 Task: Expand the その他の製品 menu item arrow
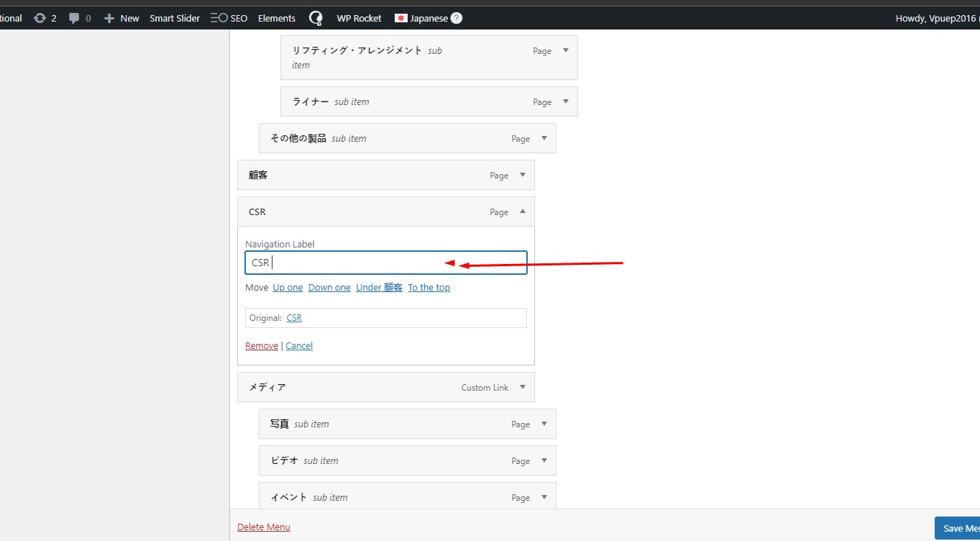point(544,138)
